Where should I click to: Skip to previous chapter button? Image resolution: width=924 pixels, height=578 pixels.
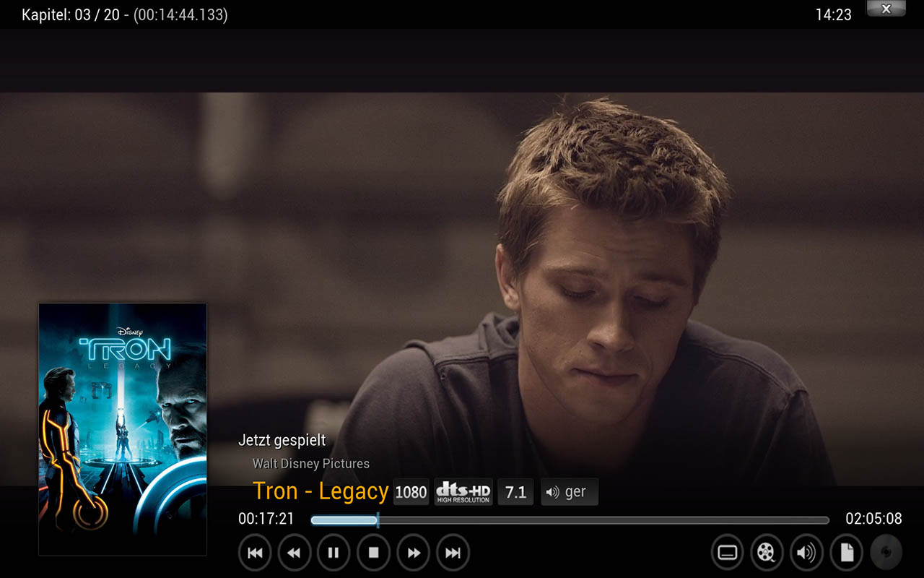click(x=255, y=553)
